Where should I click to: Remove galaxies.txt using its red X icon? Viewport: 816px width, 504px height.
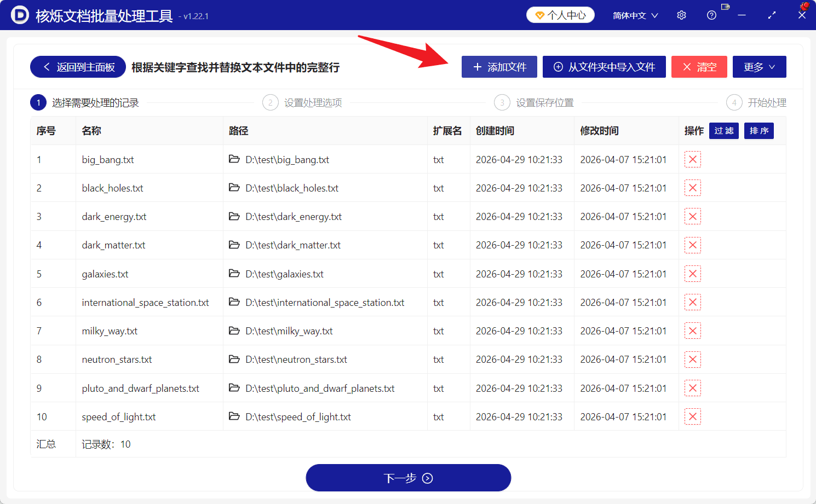click(692, 274)
